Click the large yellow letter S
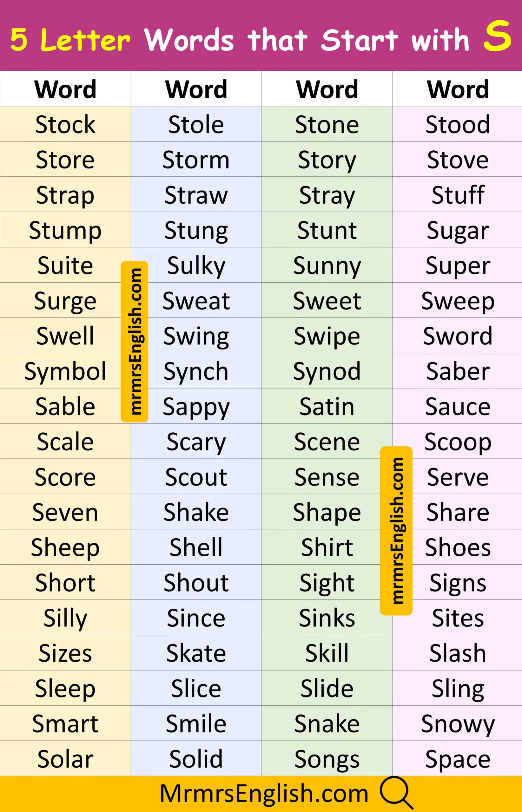 pos(497,35)
